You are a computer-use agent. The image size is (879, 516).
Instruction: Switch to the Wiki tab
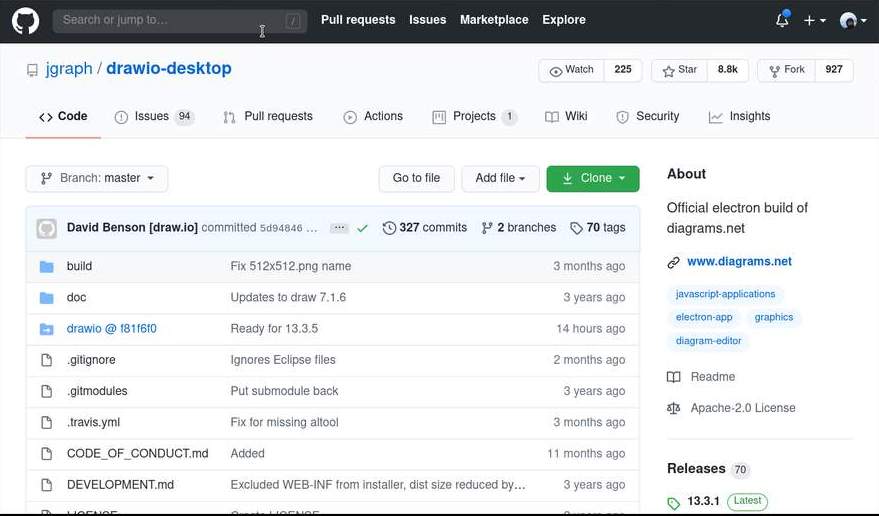[566, 117]
